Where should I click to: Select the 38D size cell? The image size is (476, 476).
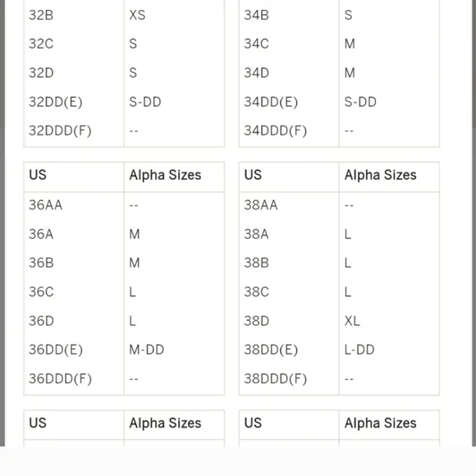[257, 321]
